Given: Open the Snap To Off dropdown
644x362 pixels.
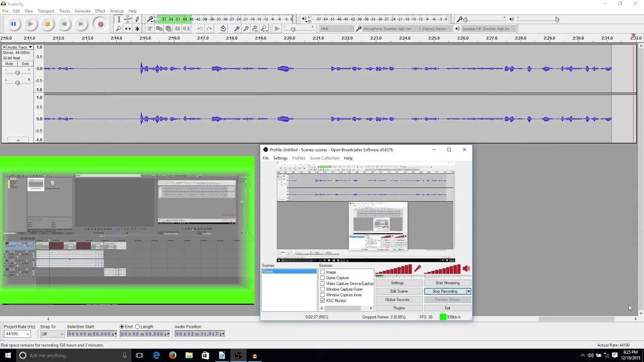Looking at the screenshot, I should (52, 334).
